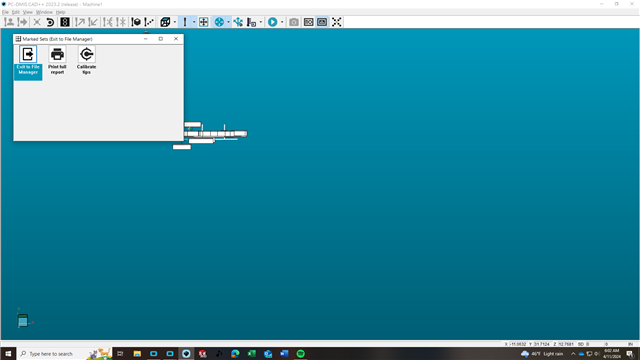Image resolution: width=640 pixels, height=360 pixels.
Task: Click the Edit menu item
Action: point(16,12)
